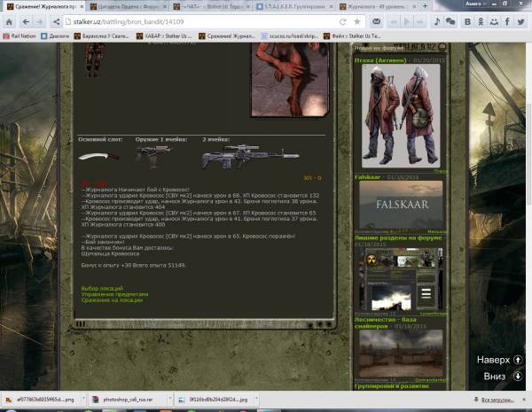Open Лишние разделы на форуме topic

pos(398,237)
